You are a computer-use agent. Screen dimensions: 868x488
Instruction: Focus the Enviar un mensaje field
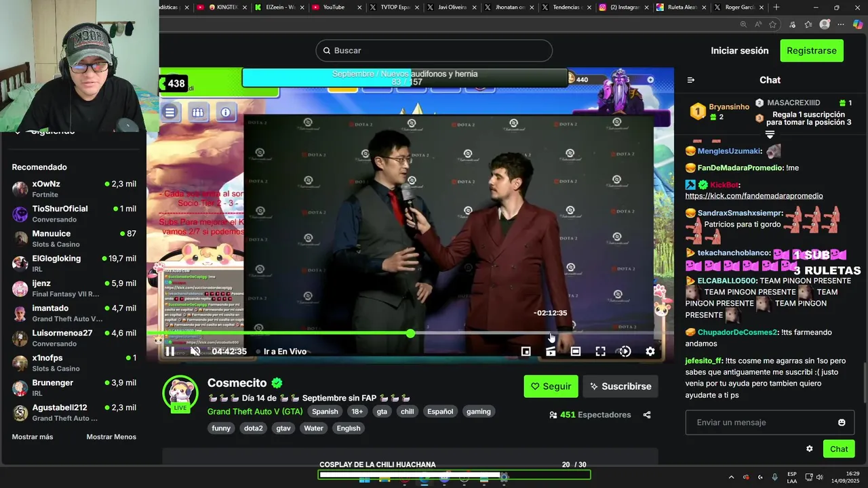(x=770, y=422)
